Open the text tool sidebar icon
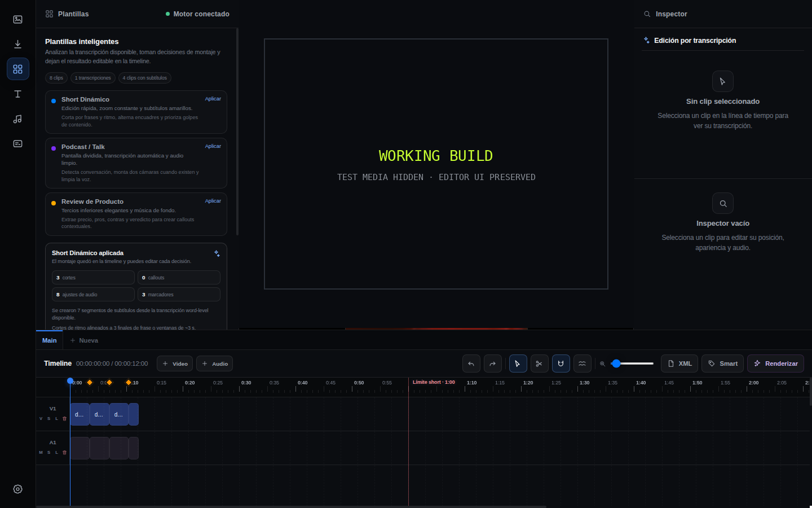Image resolution: width=812 pixels, height=508 pixels. [17, 94]
